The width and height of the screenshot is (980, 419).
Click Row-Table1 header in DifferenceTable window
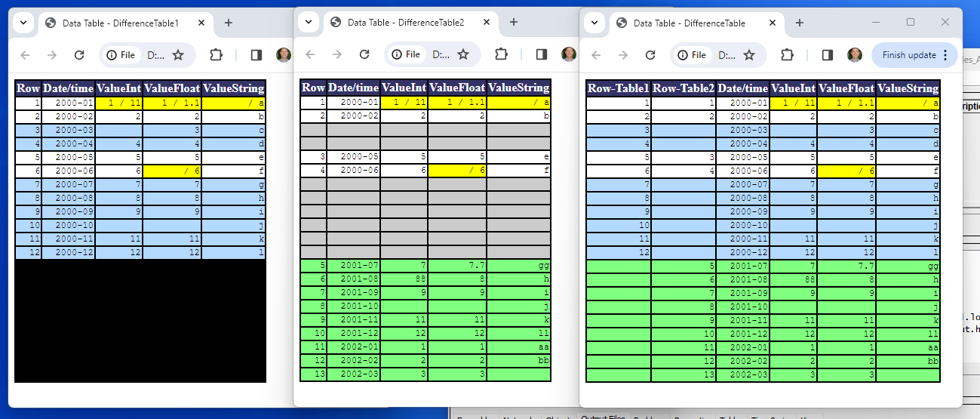(x=619, y=88)
